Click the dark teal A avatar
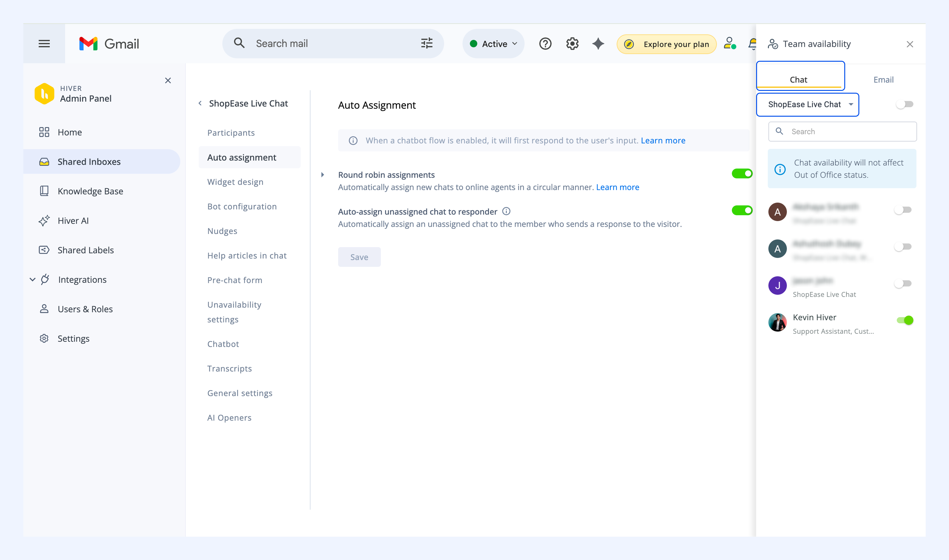The width and height of the screenshot is (949, 560). tap(777, 249)
